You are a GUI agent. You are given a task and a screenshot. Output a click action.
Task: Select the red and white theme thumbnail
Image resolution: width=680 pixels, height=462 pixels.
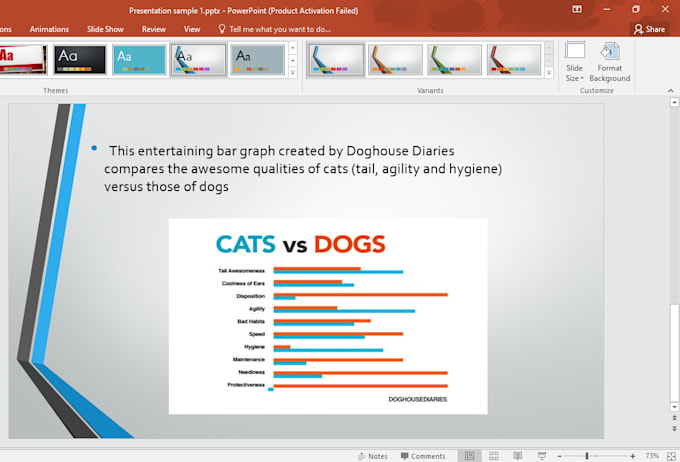23,59
